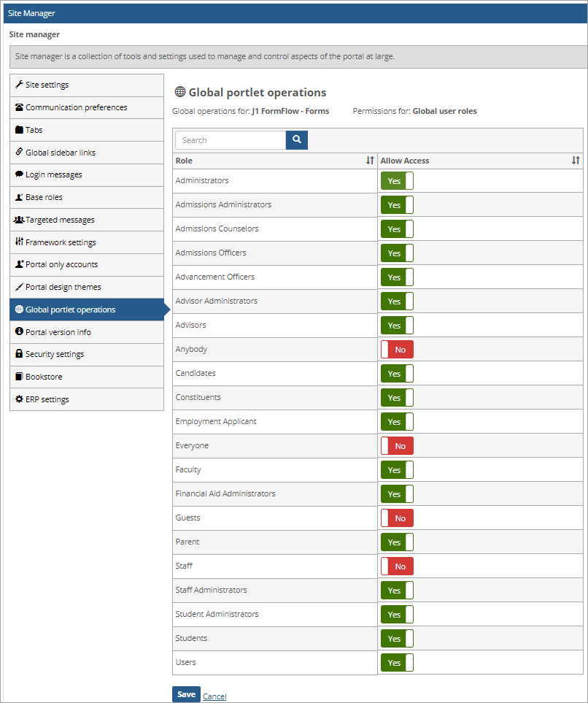The height and width of the screenshot is (703, 588).
Task: Click the Cancel link
Action: tap(214, 696)
